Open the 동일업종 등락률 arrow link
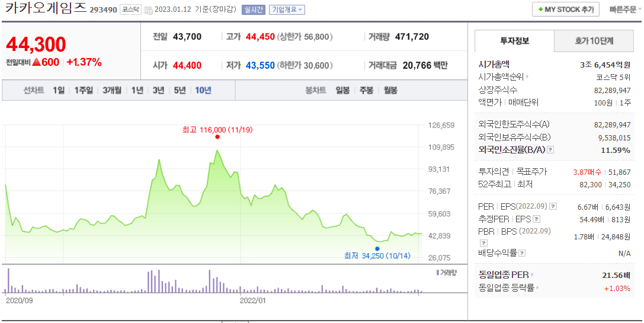 tap(537, 288)
